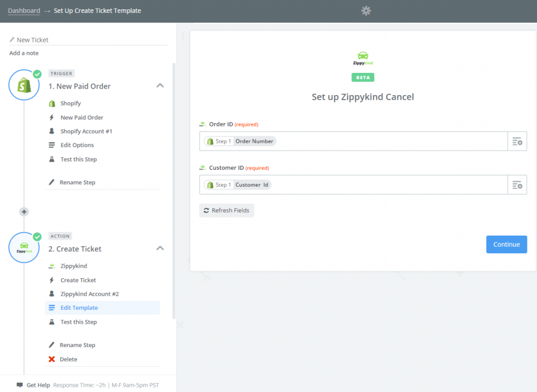Image resolution: width=537 pixels, height=392 pixels.
Task: Click Add a note
Action: (24, 53)
